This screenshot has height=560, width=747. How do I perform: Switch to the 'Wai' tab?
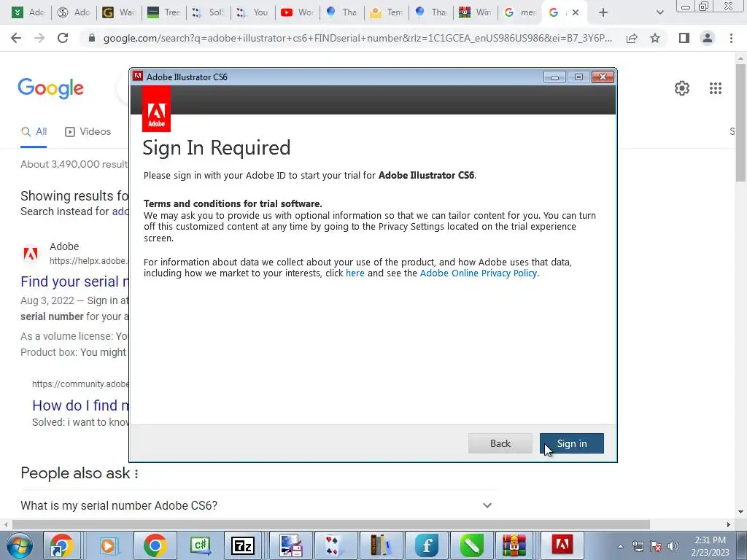119,12
